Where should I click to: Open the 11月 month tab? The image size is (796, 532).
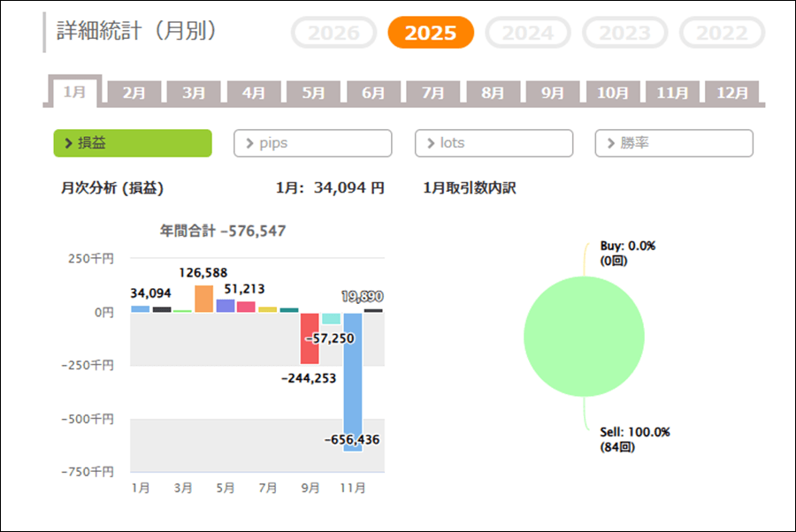click(x=672, y=93)
